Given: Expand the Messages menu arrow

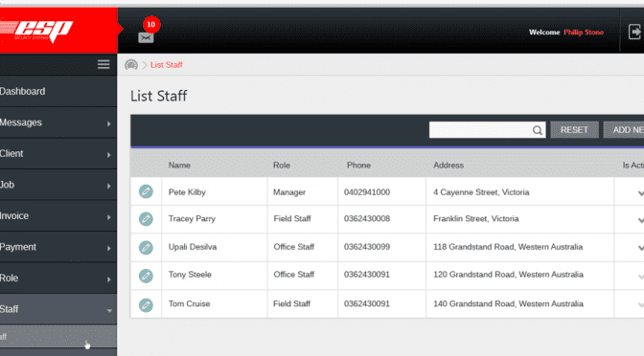Looking at the screenshot, I should click(x=109, y=123).
